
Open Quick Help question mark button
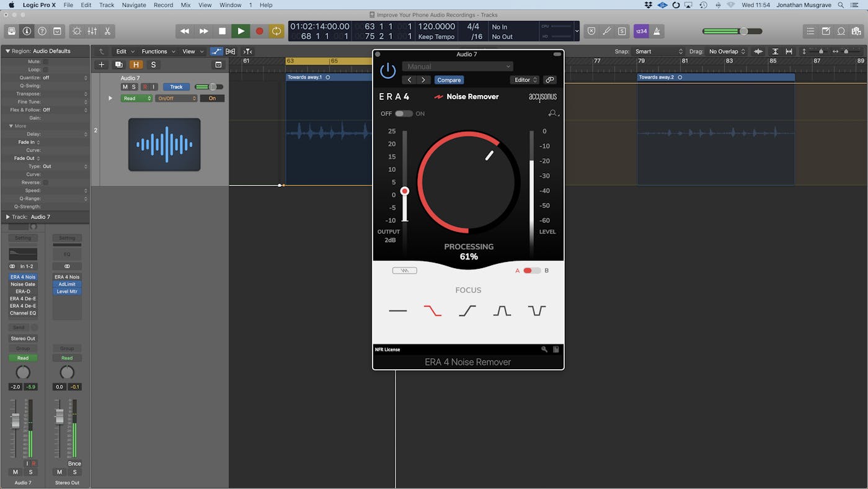click(x=42, y=31)
